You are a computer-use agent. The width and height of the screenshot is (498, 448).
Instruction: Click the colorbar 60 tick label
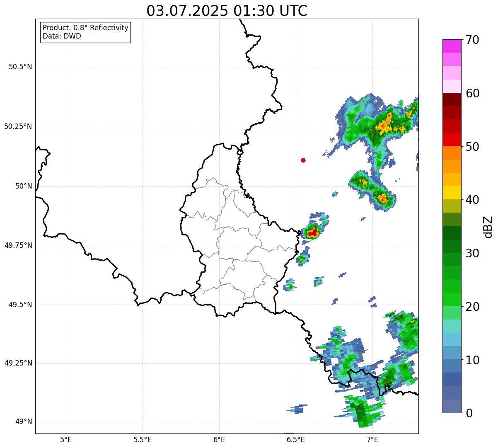[472, 93]
